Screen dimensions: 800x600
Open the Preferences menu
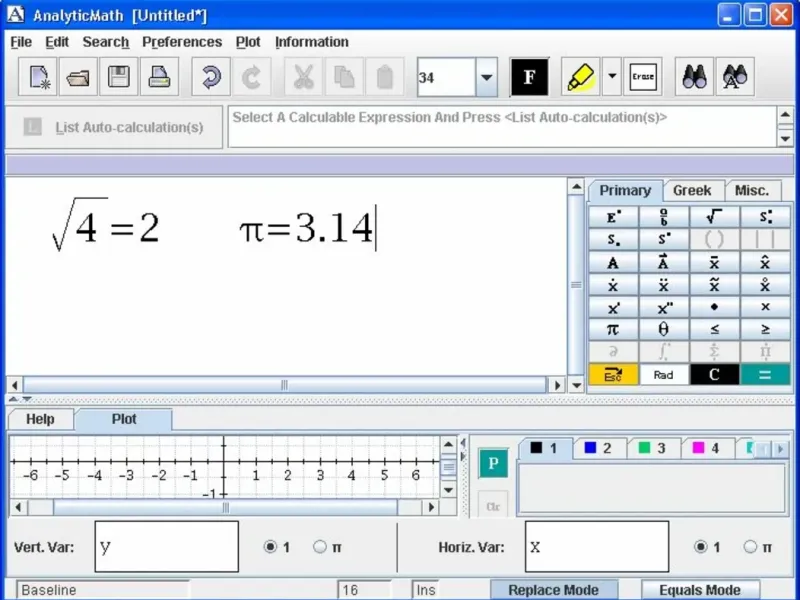click(182, 42)
